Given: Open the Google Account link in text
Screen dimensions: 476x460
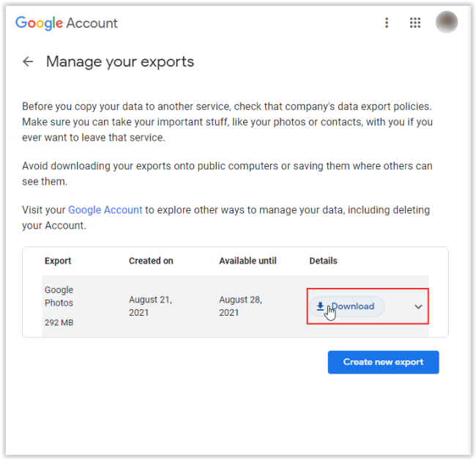Looking at the screenshot, I should (x=105, y=209).
